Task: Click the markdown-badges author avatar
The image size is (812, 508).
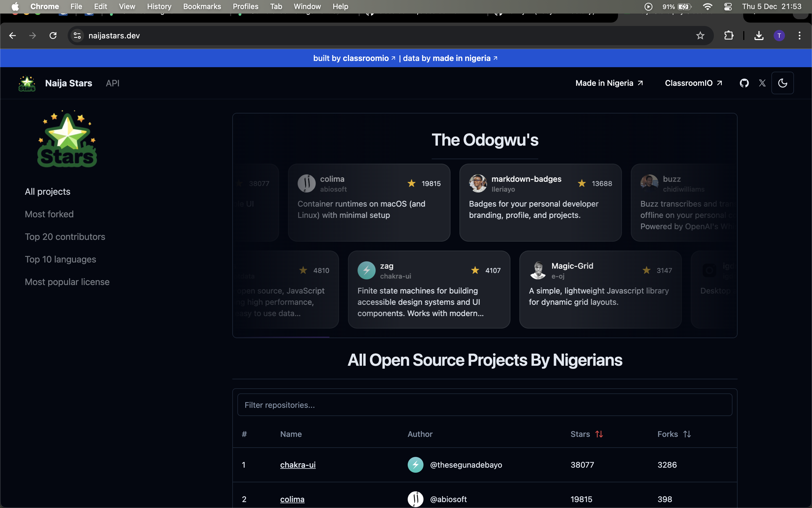Action: 478,183
